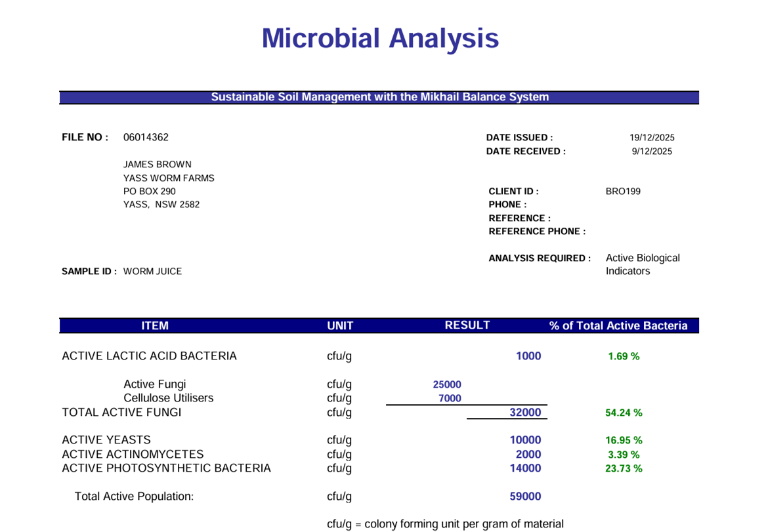Select the JAMES BROWN address line
The width and height of the screenshot is (764, 532).
(x=157, y=164)
